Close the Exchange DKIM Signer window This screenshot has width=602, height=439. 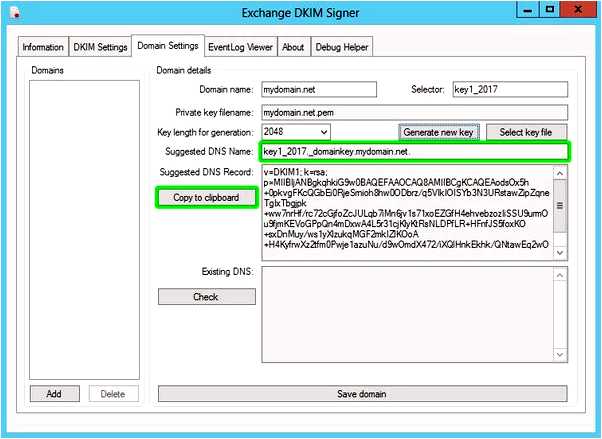tap(578, 10)
